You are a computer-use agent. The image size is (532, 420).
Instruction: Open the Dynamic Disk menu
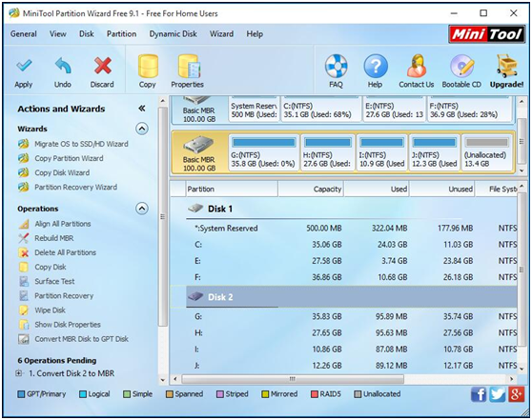tap(173, 34)
